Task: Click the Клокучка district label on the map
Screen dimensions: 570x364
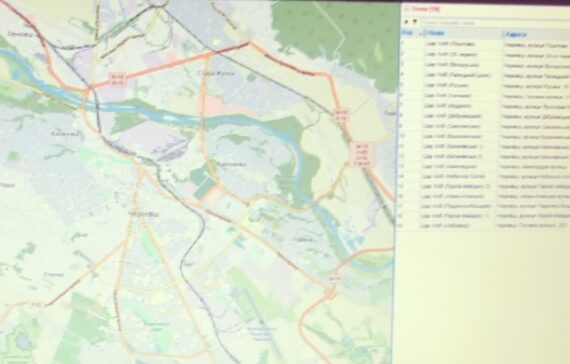Action: click(65, 134)
